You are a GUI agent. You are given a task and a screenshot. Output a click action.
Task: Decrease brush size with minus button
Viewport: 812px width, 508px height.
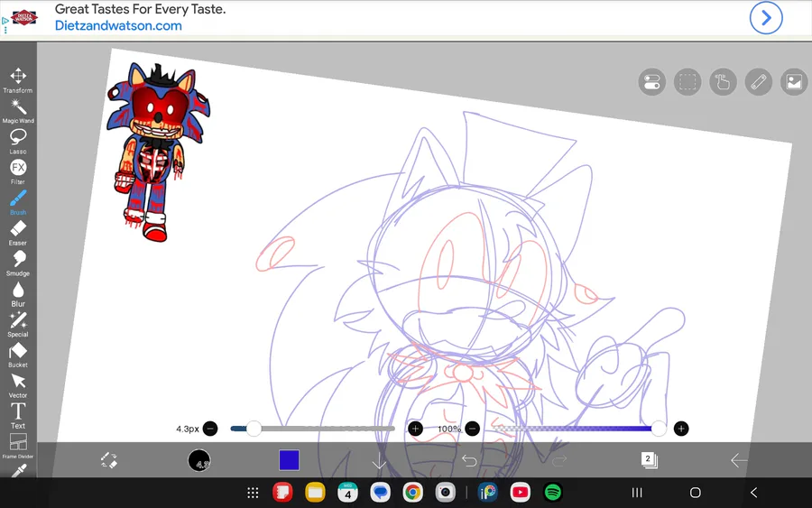coord(210,429)
